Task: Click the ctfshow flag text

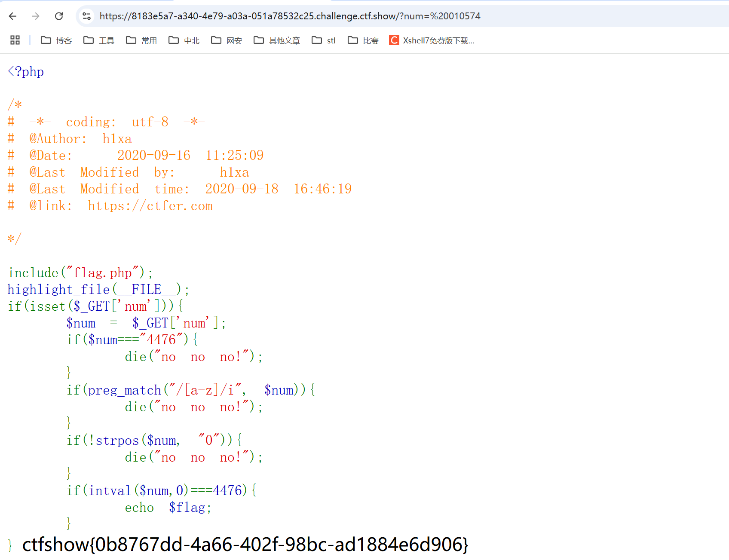Action: [245, 545]
